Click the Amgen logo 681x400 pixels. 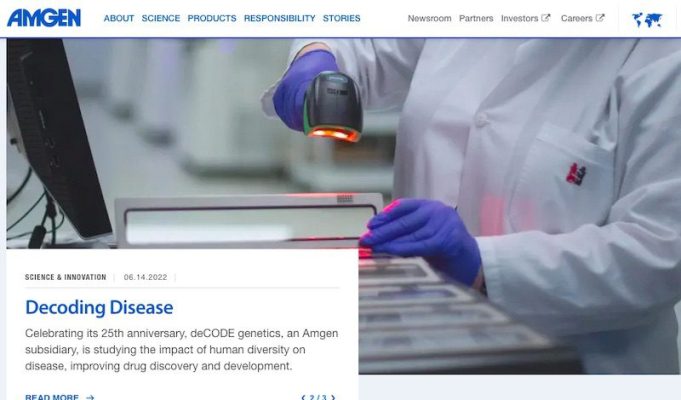(44, 18)
